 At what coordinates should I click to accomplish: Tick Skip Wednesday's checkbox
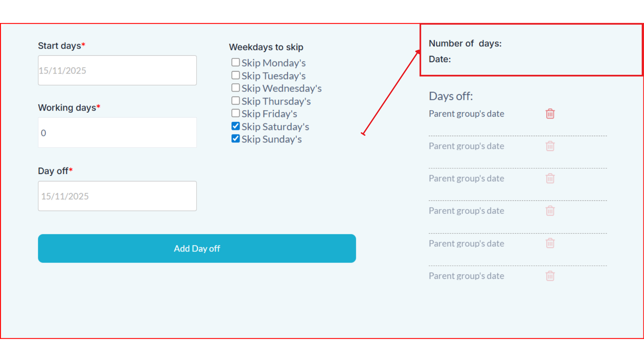pyautogui.click(x=236, y=88)
